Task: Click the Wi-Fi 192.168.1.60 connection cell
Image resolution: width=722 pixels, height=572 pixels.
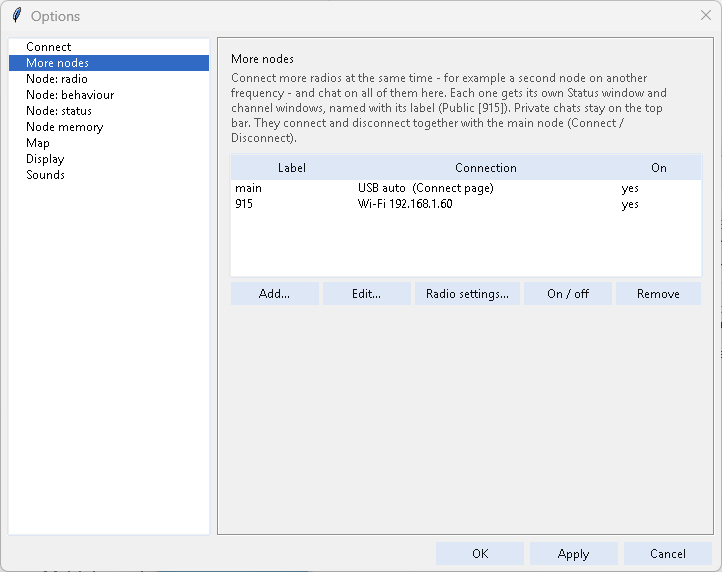Action: (405, 204)
